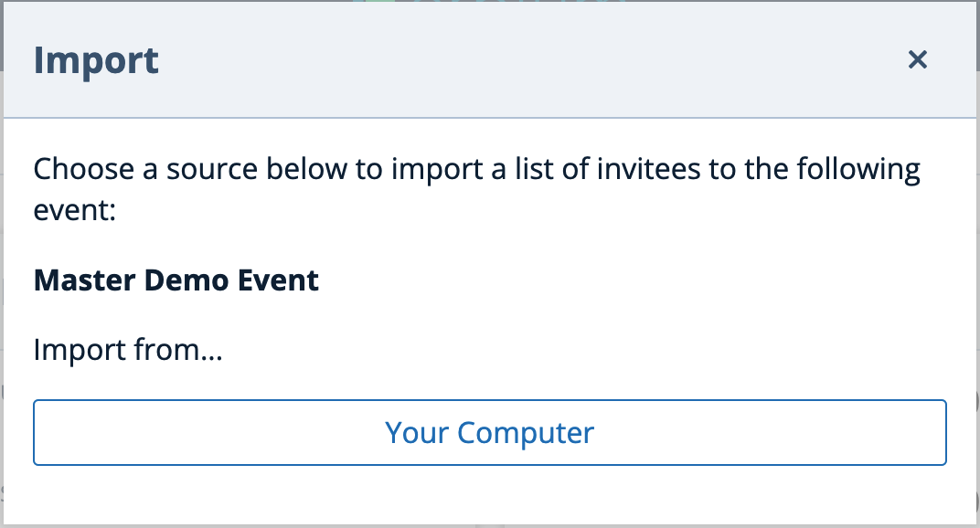Screen dimensions: 980x528
Task: Click the divider line under the dialog header
Action: pyautogui.click(x=490, y=116)
